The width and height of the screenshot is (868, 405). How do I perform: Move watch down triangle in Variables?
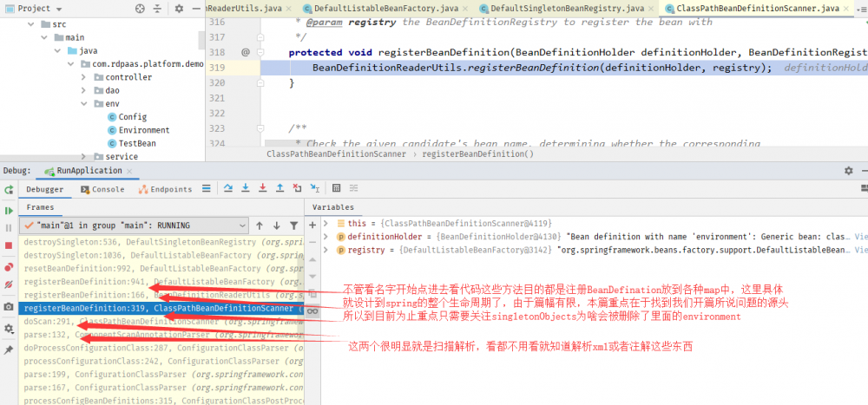[312, 276]
